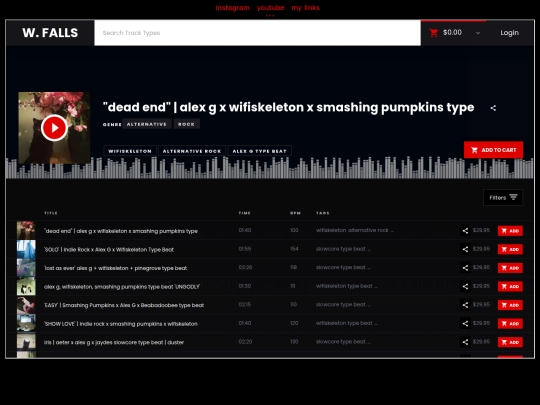Add 'lost as ever' to cart

coord(510,268)
